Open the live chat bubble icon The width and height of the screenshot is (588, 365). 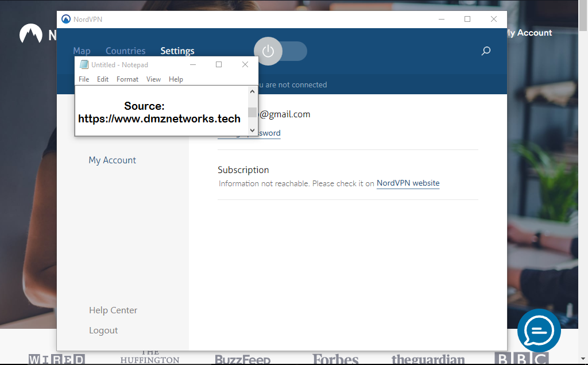tap(539, 331)
